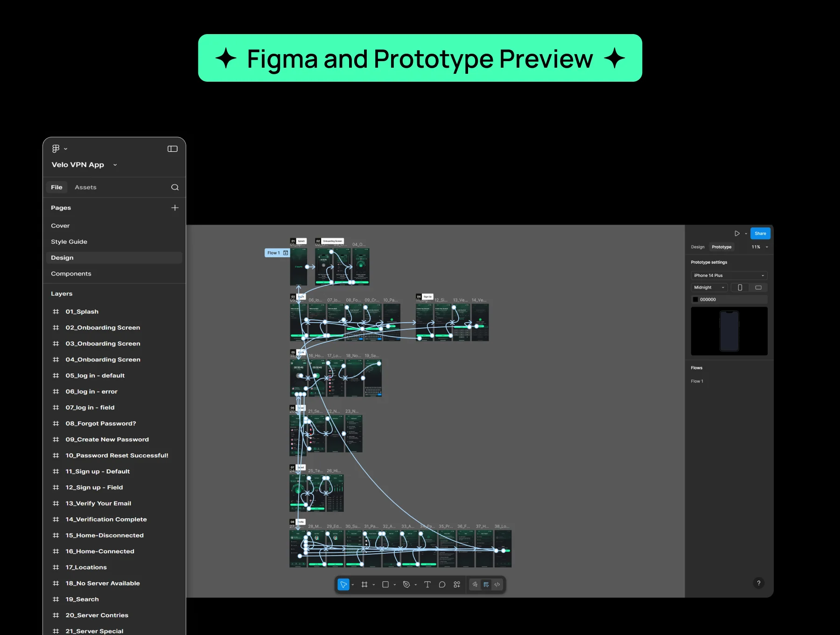Image resolution: width=840 pixels, height=635 pixels.
Task: Expand the Pen tool options chevron
Action: pos(416,585)
